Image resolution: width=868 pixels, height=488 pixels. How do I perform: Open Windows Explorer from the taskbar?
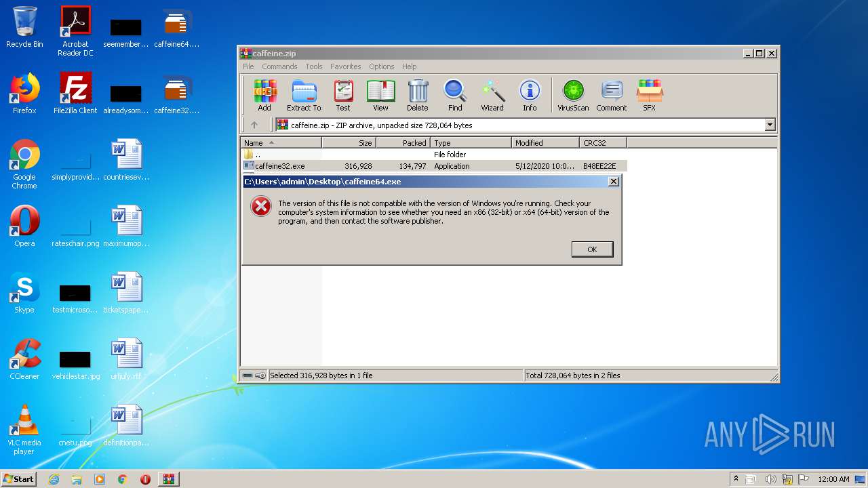pyautogui.click(x=77, y=479)
